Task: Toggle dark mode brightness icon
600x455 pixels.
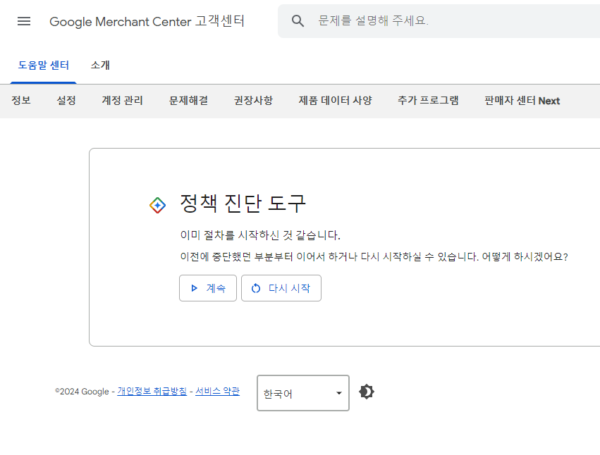Action: (x=367, y=392)
